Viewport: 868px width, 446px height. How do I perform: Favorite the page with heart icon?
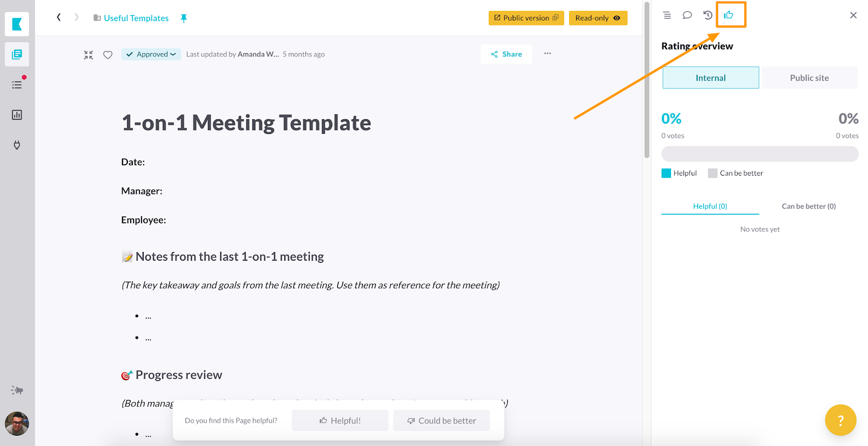108,55
